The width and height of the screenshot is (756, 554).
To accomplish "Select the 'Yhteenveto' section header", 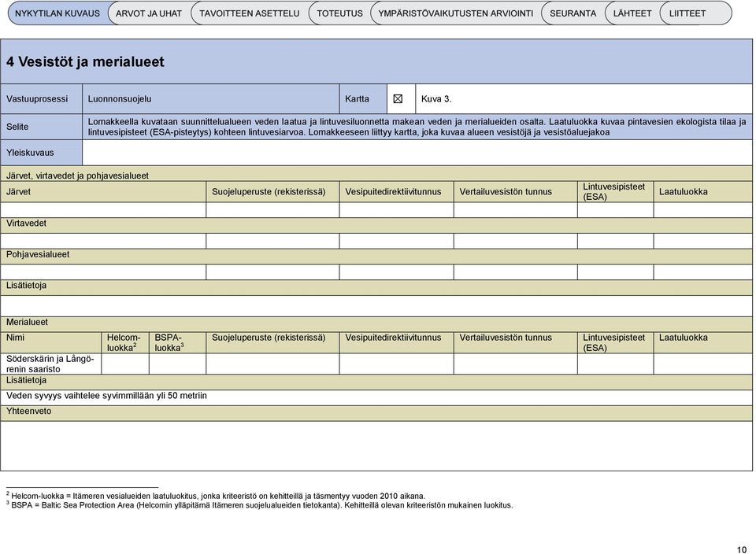I will (28, 411).
